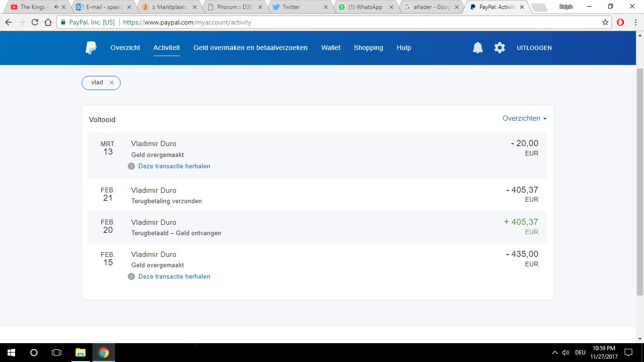Switch to the Phorum D30 tab

click(234, 7)
